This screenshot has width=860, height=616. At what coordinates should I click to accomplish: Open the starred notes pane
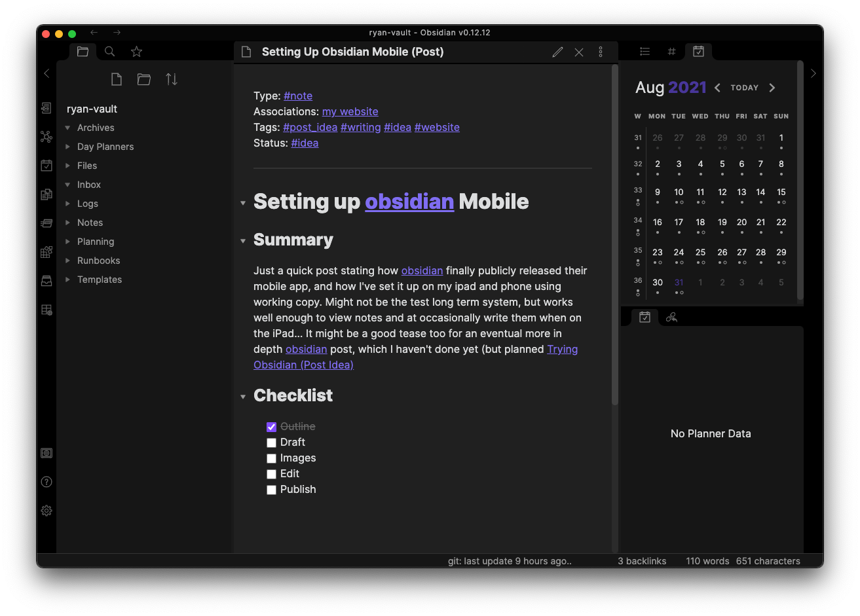136,52
